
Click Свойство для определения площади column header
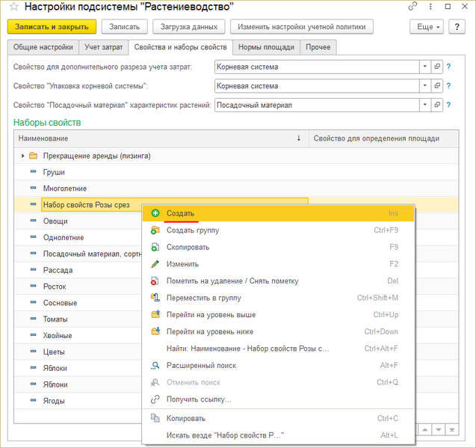click(x=384, y=138)
